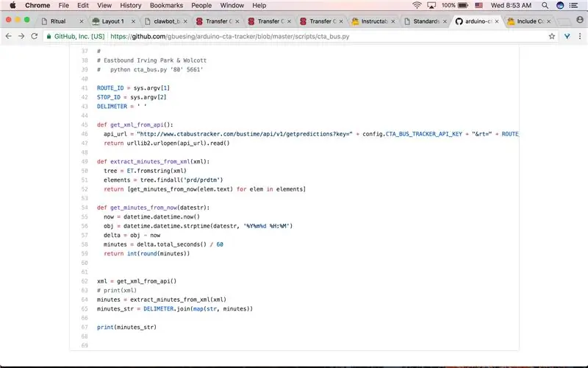Click the Wi-Fi status icon
Screen dimensions: 588x368
(x=417, y=5)
